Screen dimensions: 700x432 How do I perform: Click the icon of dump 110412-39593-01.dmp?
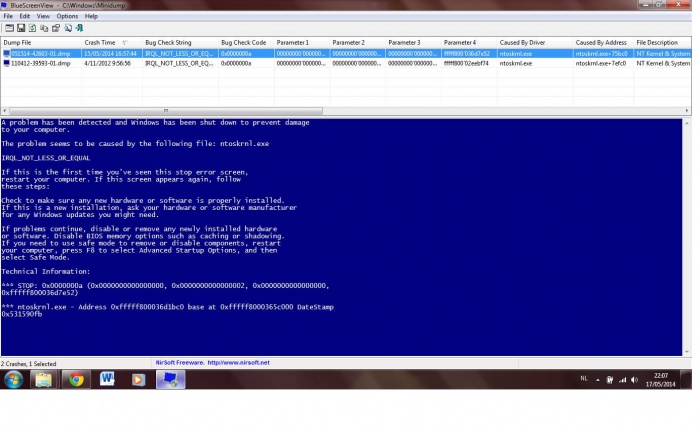[6, 63]
